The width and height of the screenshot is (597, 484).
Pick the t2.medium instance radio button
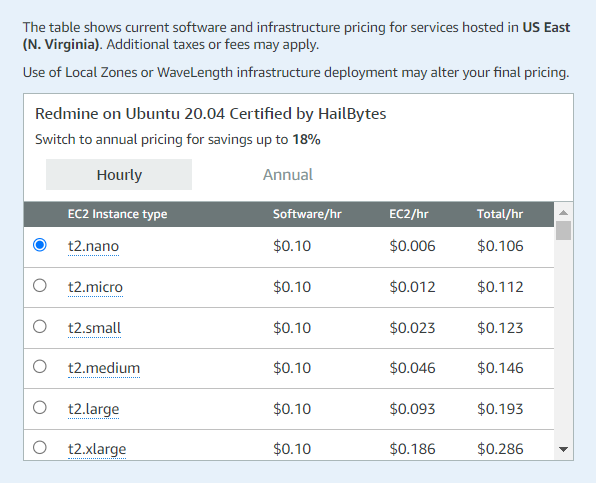(40, 367)
